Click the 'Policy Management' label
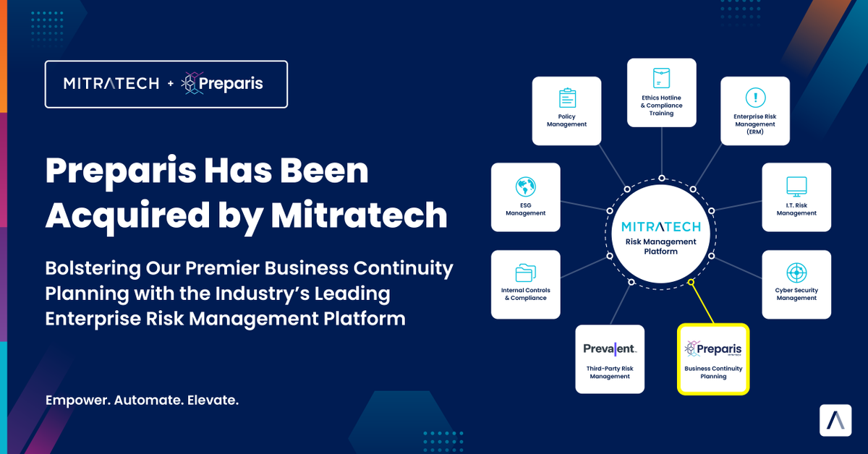 tap(567, 120)
